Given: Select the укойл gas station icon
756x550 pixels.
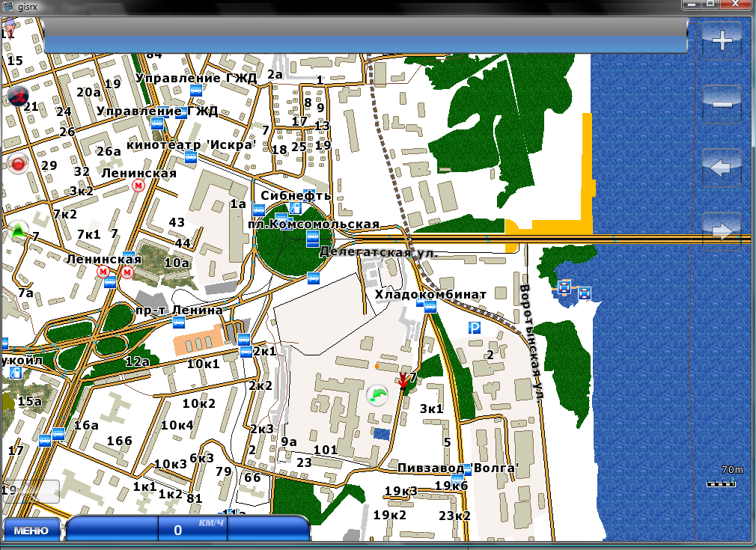Looking at the screenshot, I should point(16,373).
